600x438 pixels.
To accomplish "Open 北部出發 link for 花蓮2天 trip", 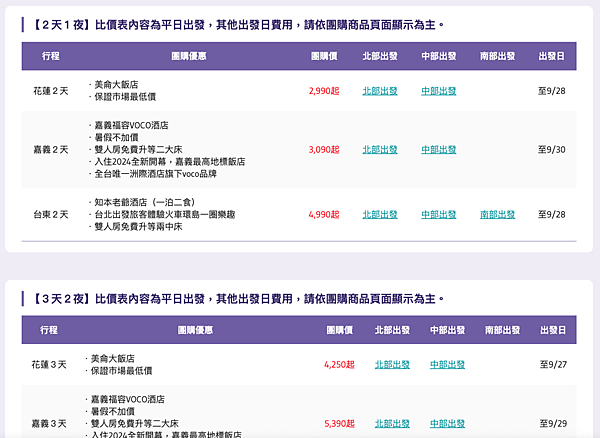I will [380, 91].
